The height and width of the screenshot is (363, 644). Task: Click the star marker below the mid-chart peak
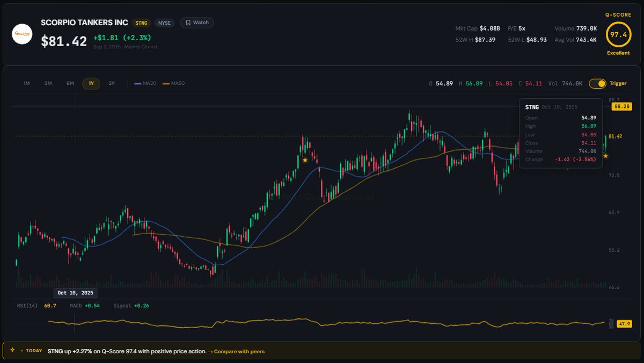coord(305,159)
